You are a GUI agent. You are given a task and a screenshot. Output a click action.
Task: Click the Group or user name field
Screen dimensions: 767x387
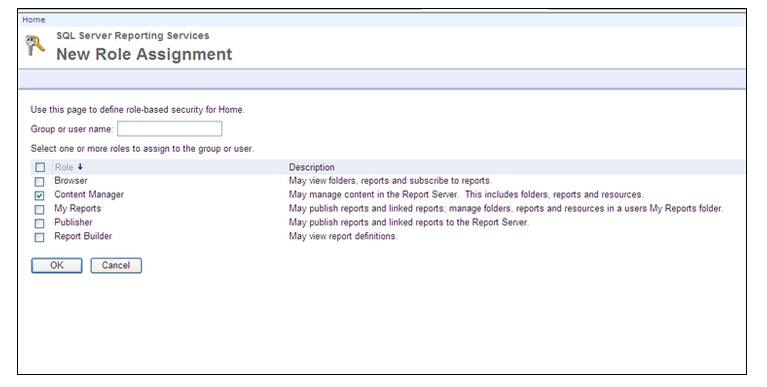[x=169, y=129]
